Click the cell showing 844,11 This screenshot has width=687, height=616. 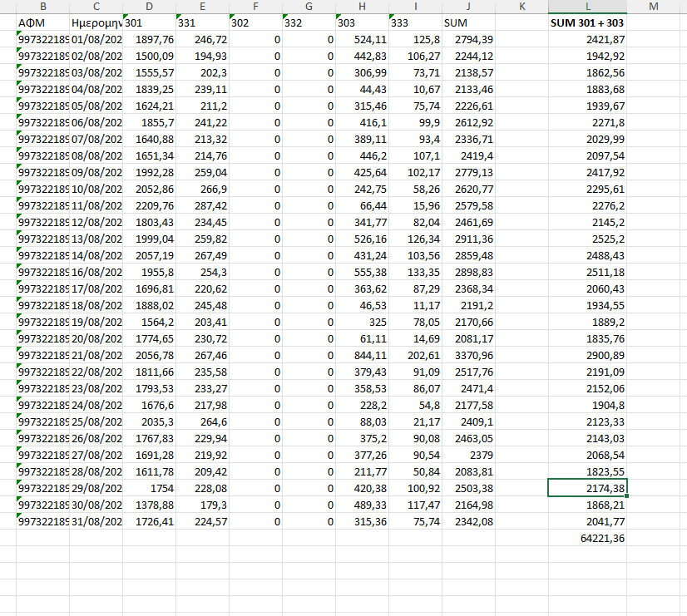pos(362,355)
